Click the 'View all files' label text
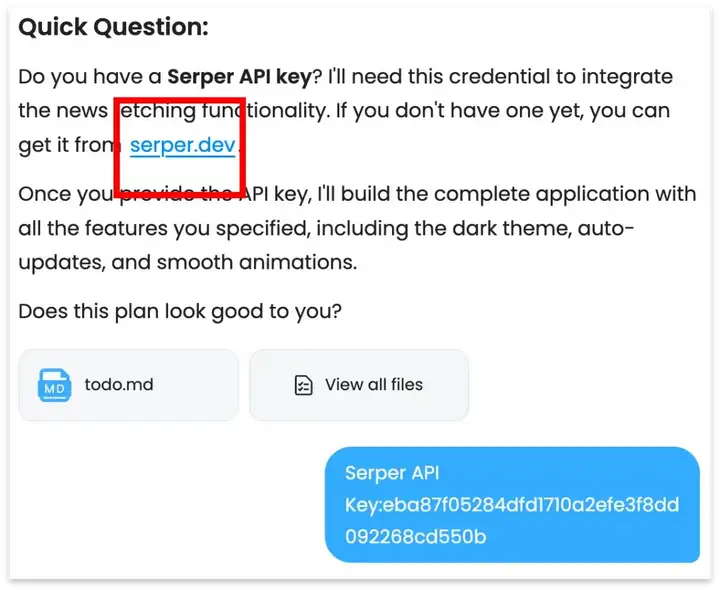This screenshot has height=591, width=720. (x=374, y=384)
